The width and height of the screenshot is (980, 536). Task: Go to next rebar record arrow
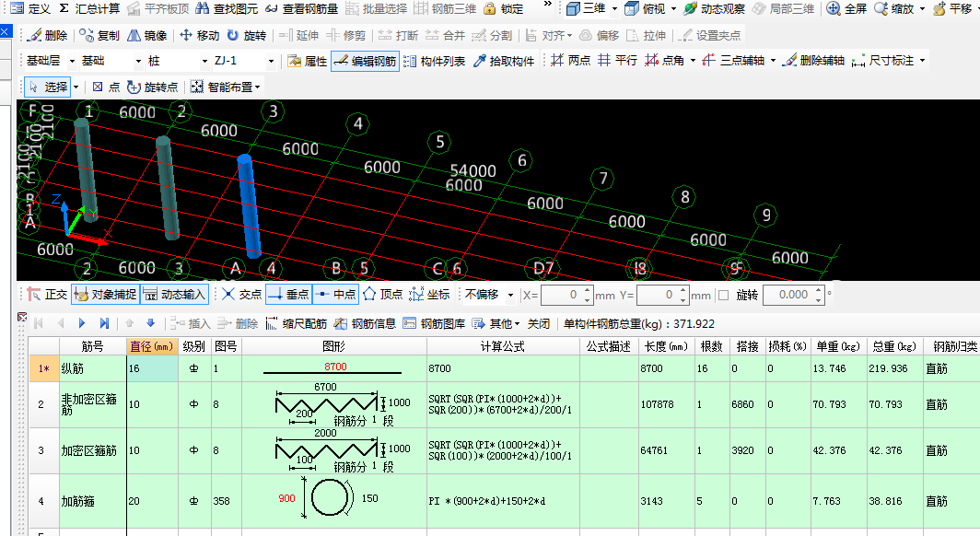[x=82, y=323]
